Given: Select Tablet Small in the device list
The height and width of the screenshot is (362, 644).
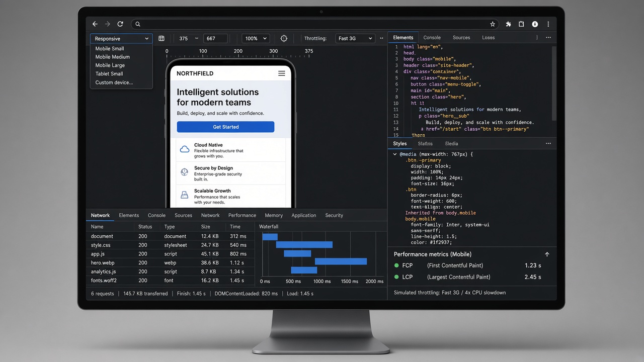Looking at the screenshot, I should [x=109, y=74].
